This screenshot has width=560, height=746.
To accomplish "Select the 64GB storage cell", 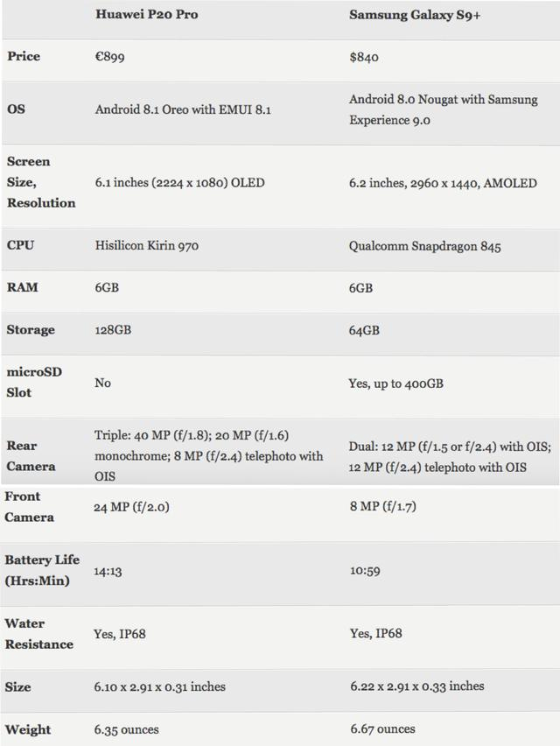I will 364,330.
